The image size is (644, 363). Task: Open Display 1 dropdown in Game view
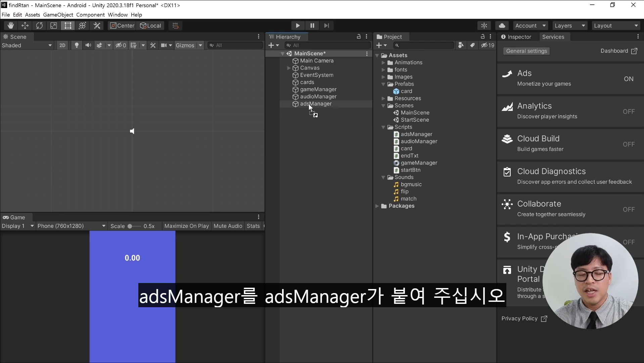18,226
